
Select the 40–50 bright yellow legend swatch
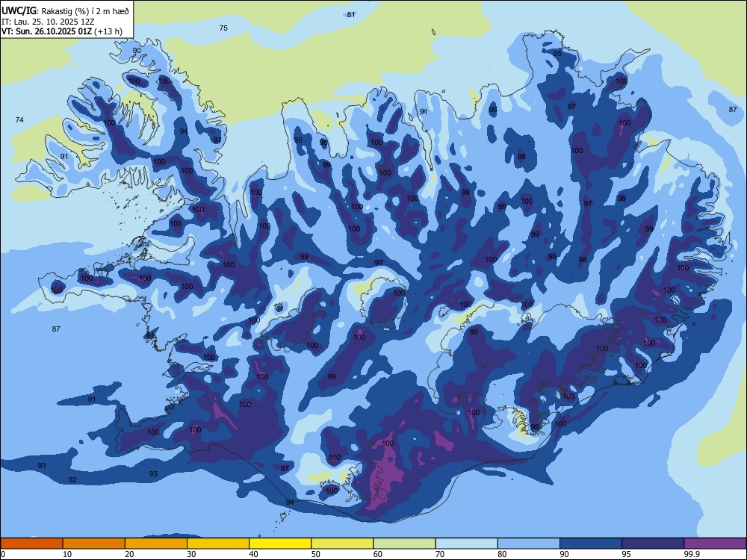(x=280, y=544)
